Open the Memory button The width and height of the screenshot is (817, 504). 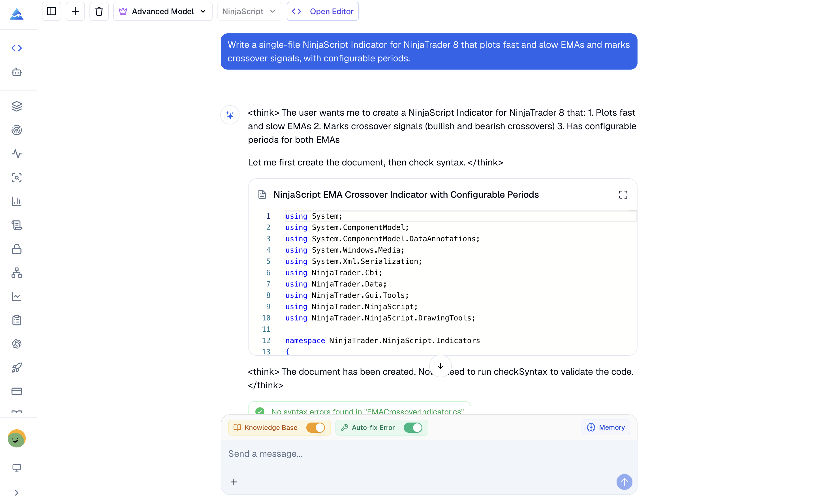pyautogui.click(x=606, y=427)
